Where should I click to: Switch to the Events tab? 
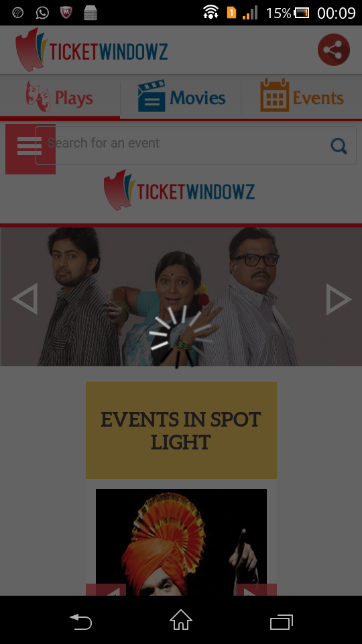click(x=302, y=97)
